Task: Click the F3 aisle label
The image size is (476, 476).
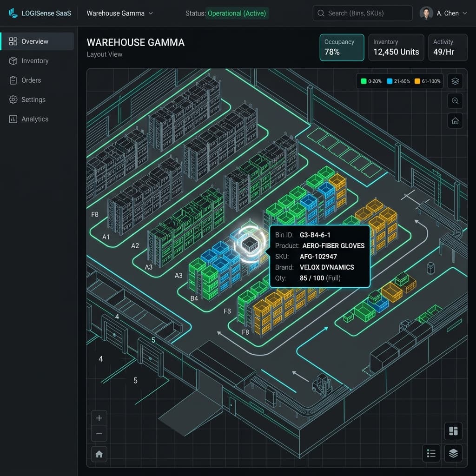Action: click(x=227, y=311)
